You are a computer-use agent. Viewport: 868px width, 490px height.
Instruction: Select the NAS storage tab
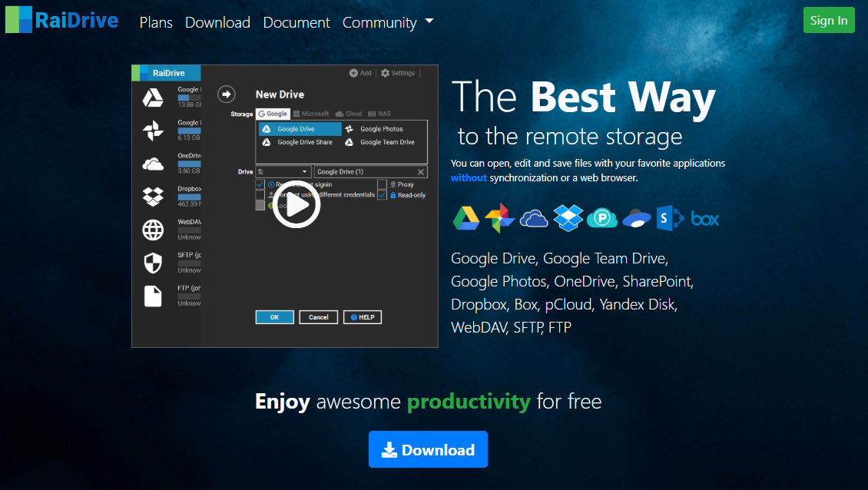pos(379,114)
